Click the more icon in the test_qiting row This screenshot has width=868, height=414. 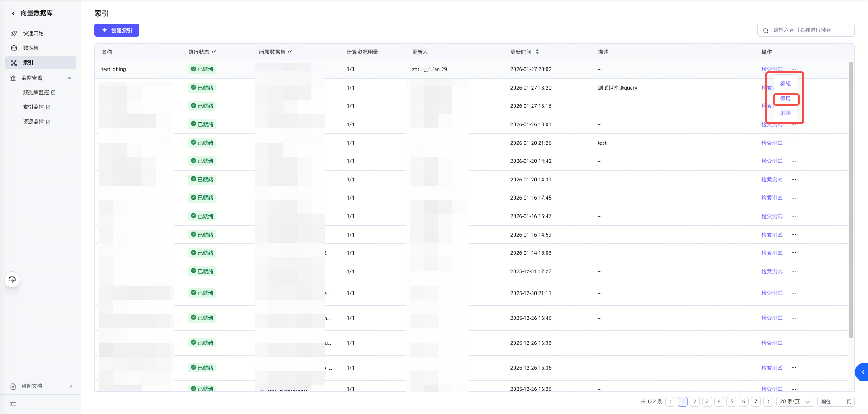(794, 69)
